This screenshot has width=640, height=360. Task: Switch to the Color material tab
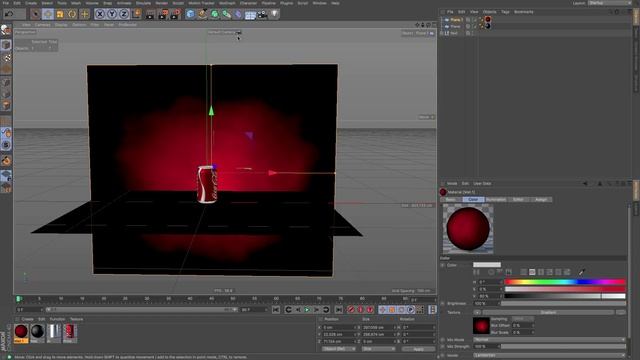[x=473, y=200]
